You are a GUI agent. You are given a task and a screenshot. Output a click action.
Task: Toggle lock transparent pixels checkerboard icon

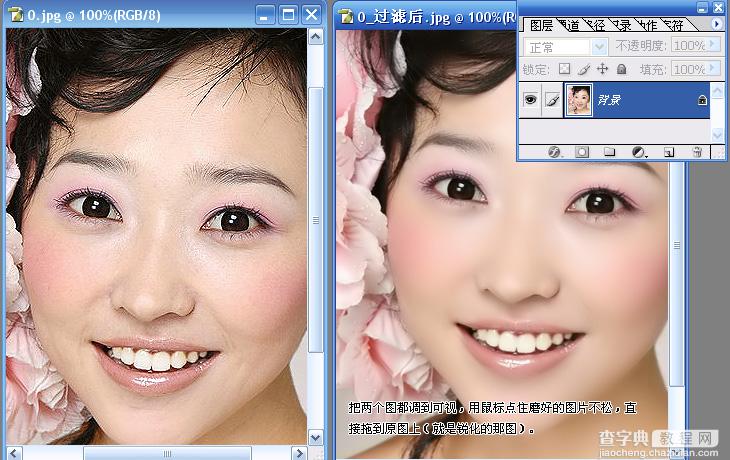(x=564, y=69)
